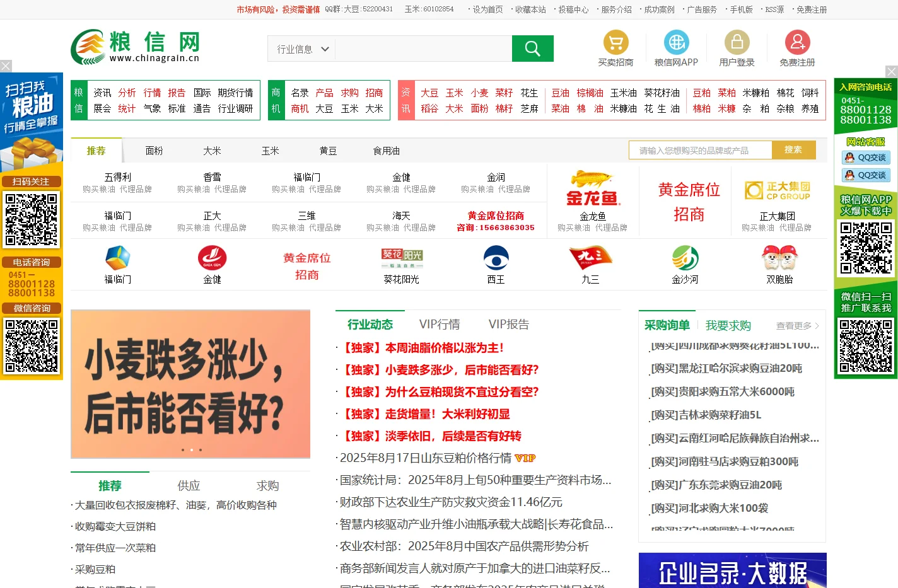Open purchase request 河北求购大米100袋
898x588 pixels.
tap(709, 508)
